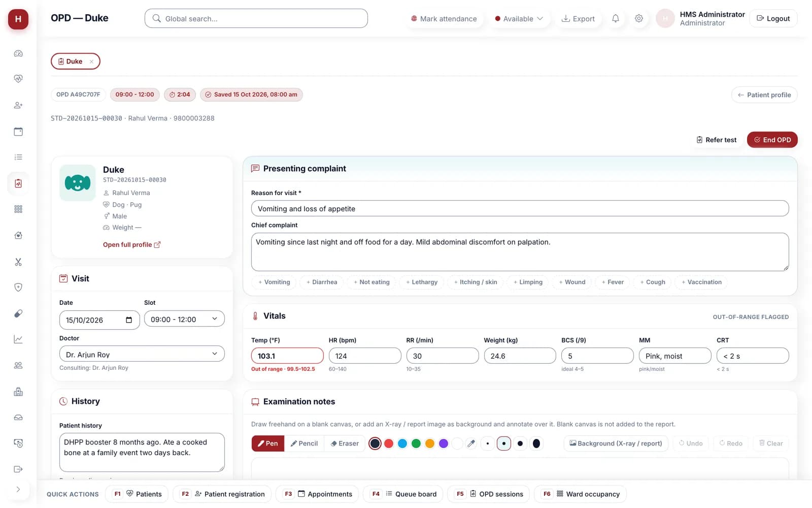
Task: Open the line chart reports icon
Action: (18, 339)
